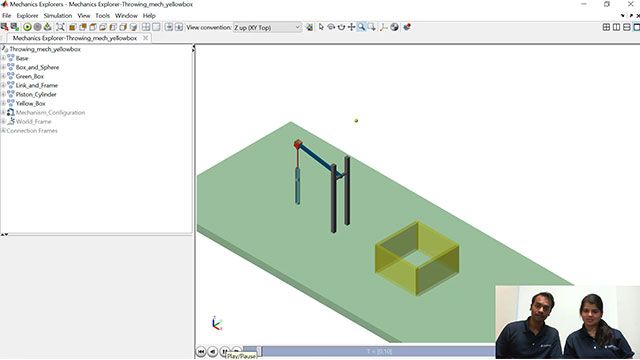The image size is (640, 360).
Task: Click the left import arrow icon beside View convention
Action: pyautogui.click(x=169, y=27)
